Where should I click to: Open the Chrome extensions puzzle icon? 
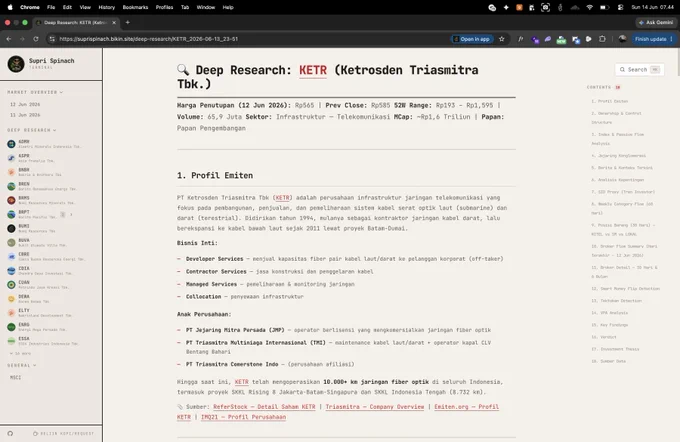pos(602,39)
